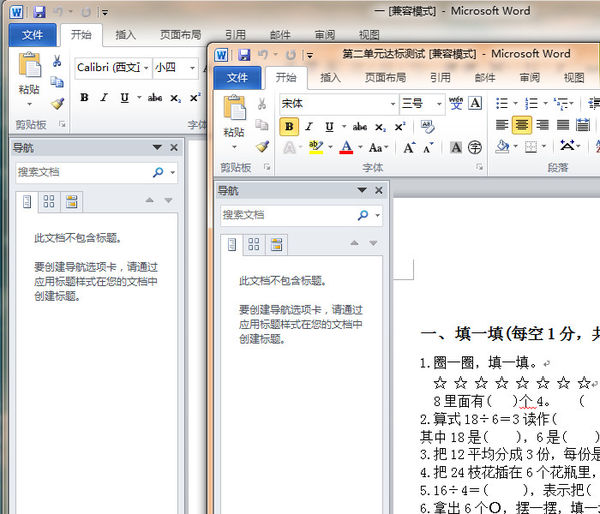Click Bullets list icon
Viewport: 600px width, 514px height.
[502, 103]
